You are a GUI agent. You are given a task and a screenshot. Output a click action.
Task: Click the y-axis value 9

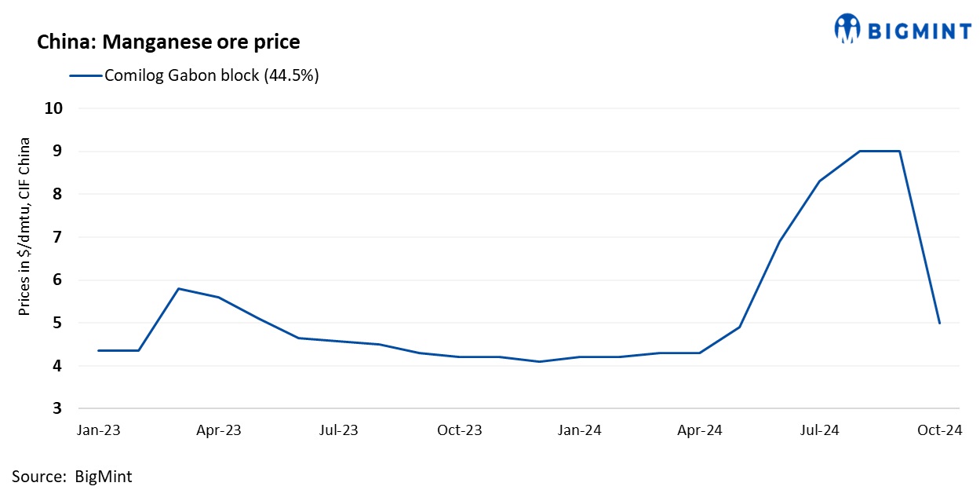[x=56, y=152]
